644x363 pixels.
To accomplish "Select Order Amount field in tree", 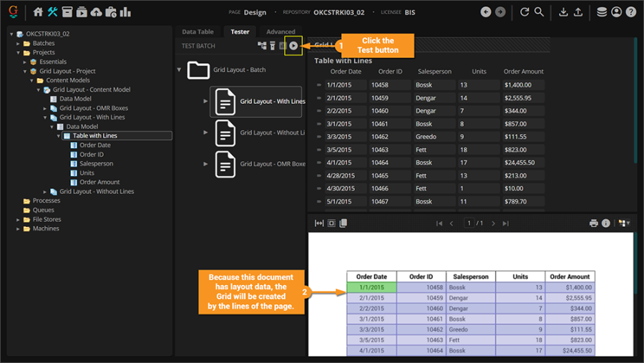I will click(x=99, y=182).
